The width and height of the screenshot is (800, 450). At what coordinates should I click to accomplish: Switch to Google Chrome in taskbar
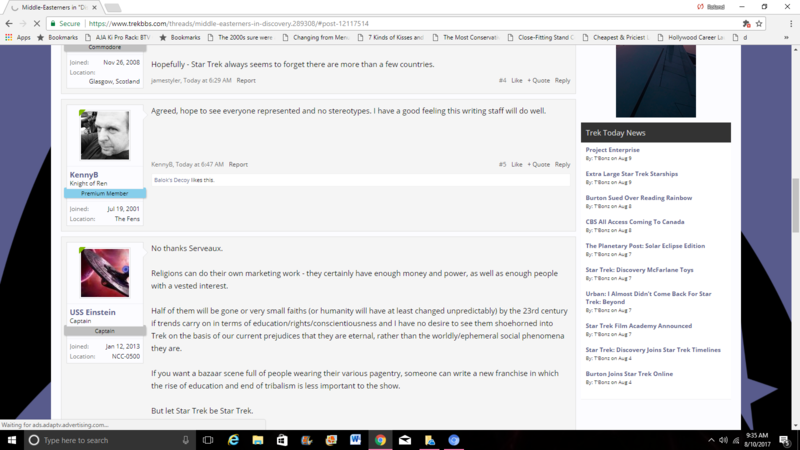click(x=380, y=440)
